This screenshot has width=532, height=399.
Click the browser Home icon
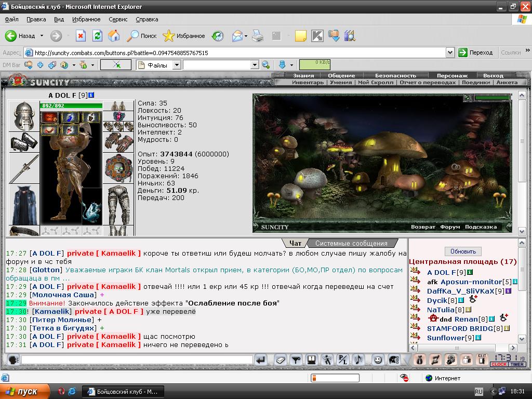pos(114,36)
